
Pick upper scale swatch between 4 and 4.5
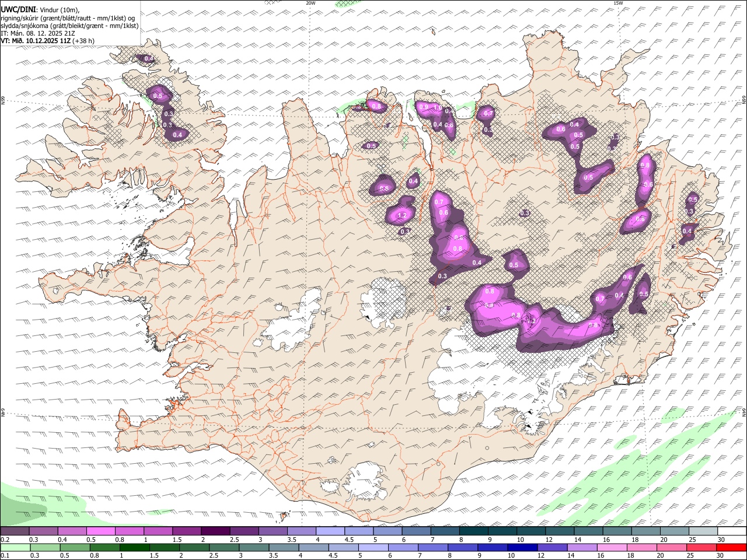330,531
